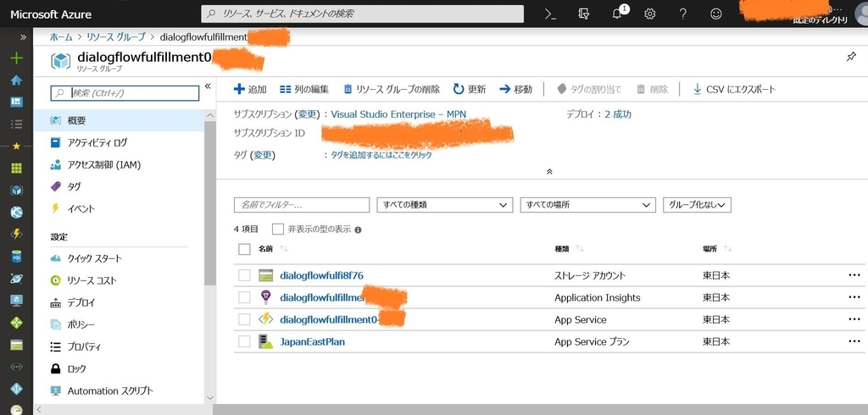Click 追加 to add a resource
Viewport: 868px width, 415px height.
250,89
